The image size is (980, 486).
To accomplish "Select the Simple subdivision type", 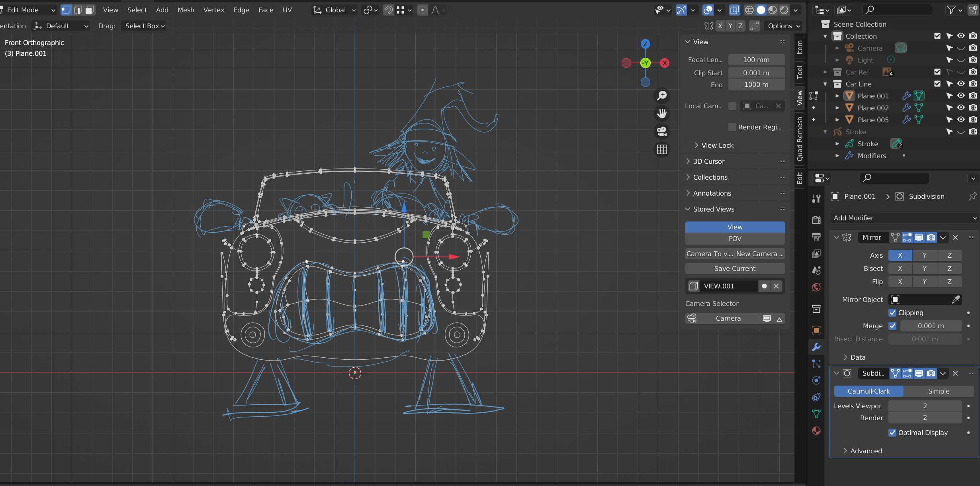I will coord(939,391).
